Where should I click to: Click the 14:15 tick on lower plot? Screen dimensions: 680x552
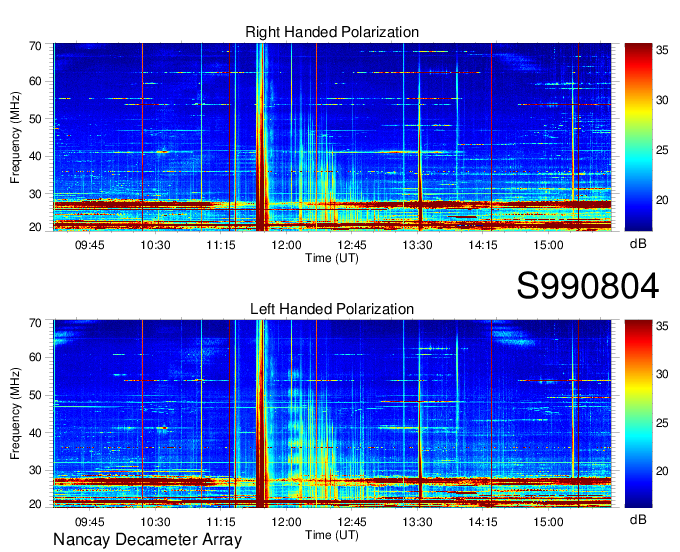coord(483,522)
